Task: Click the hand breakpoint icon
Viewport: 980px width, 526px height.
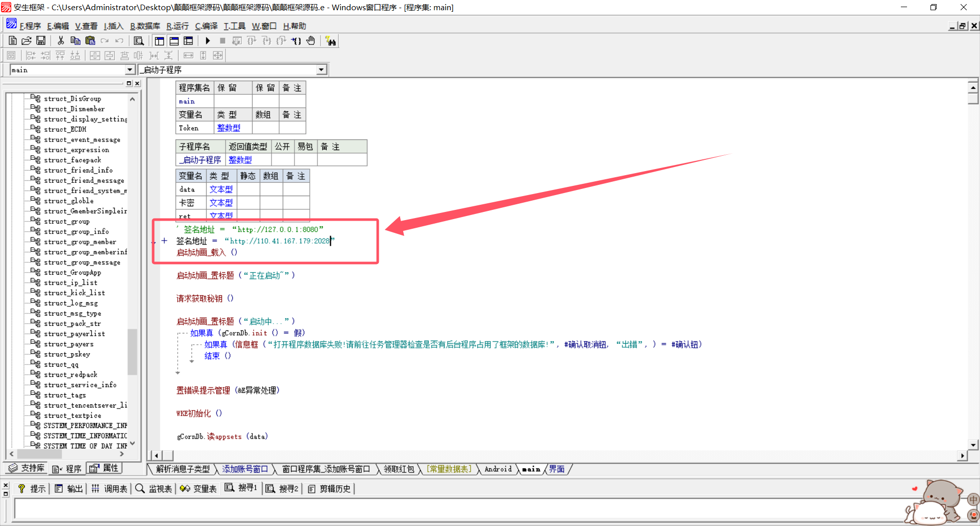Action: tap(311, 41)
